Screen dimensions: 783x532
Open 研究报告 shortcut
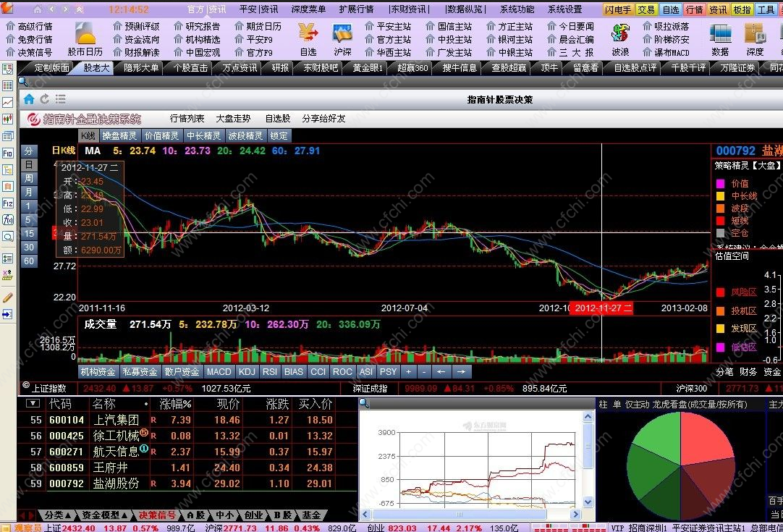(x=198, y=27)
